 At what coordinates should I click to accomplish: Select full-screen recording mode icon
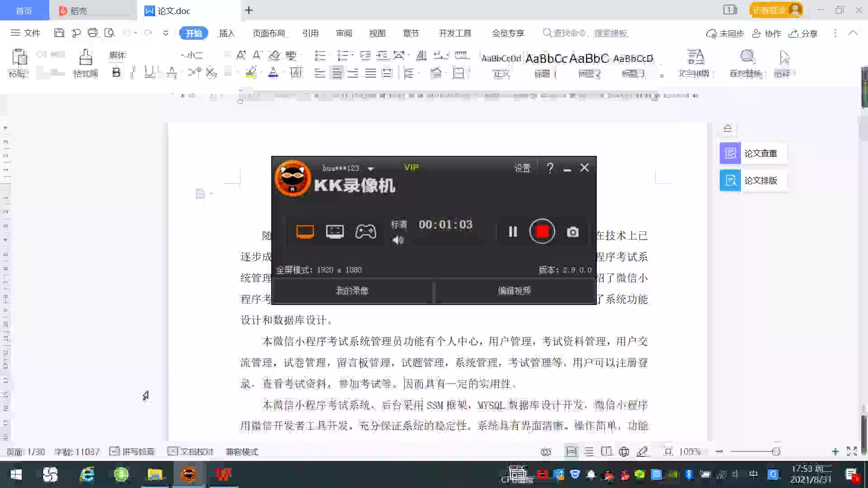tap(305, 232)
